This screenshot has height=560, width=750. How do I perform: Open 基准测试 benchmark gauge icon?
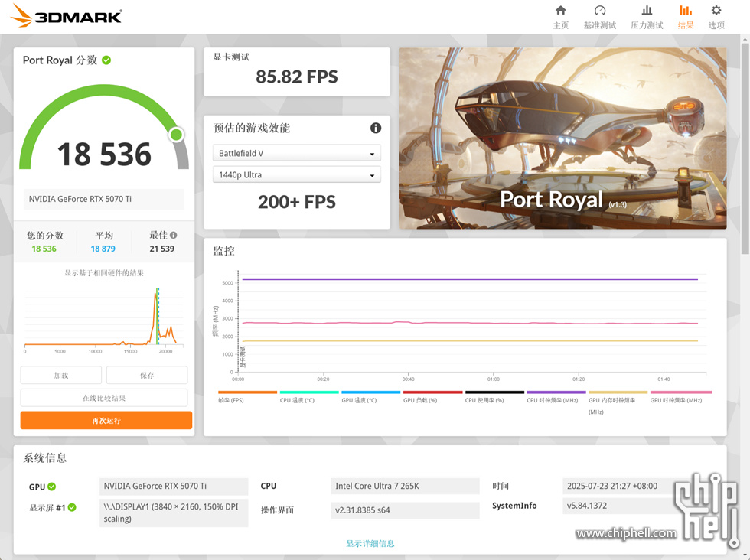tap(600, 11)
